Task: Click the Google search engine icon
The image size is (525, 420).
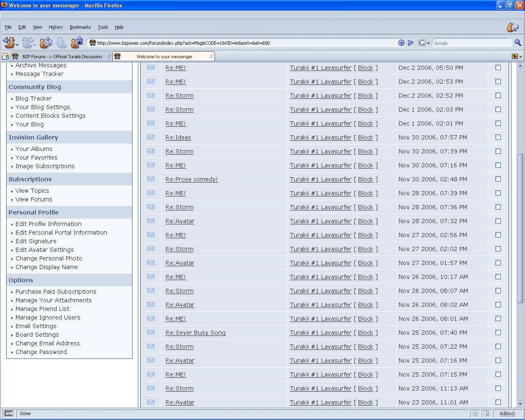Action: (422, 43)
